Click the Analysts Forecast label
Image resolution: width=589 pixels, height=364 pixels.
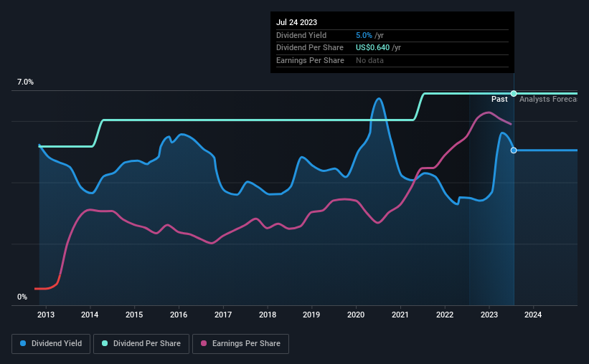pos(548,99)
